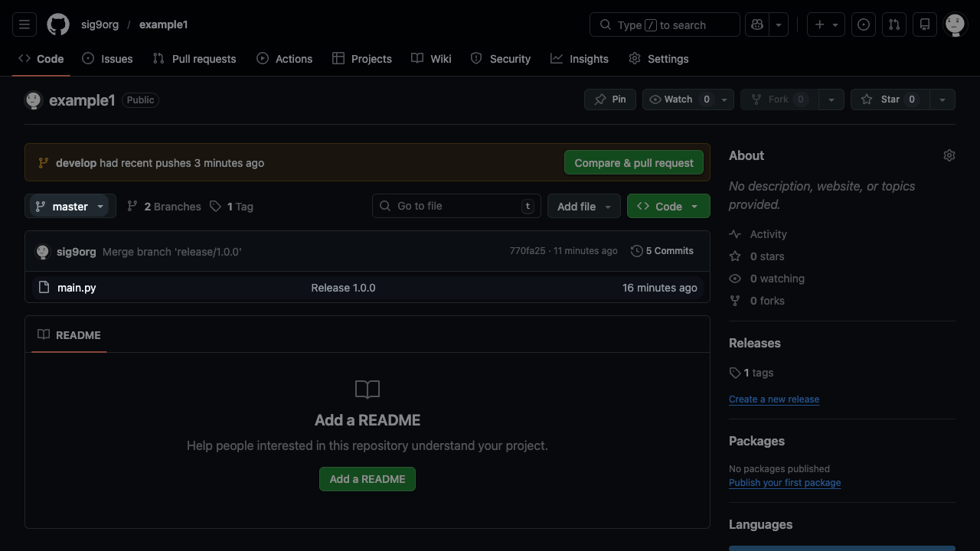Open the Add file dropdown
The height and width of the screenshot is (551, 980).
click(x=583, y=207)
